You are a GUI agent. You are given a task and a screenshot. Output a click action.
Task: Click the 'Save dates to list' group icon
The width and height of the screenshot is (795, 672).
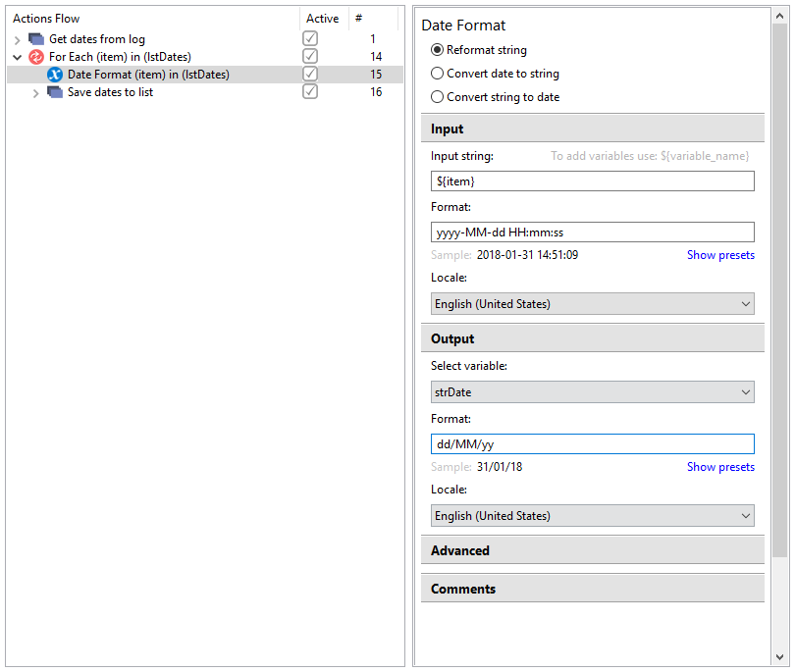(x=55, y=92)
